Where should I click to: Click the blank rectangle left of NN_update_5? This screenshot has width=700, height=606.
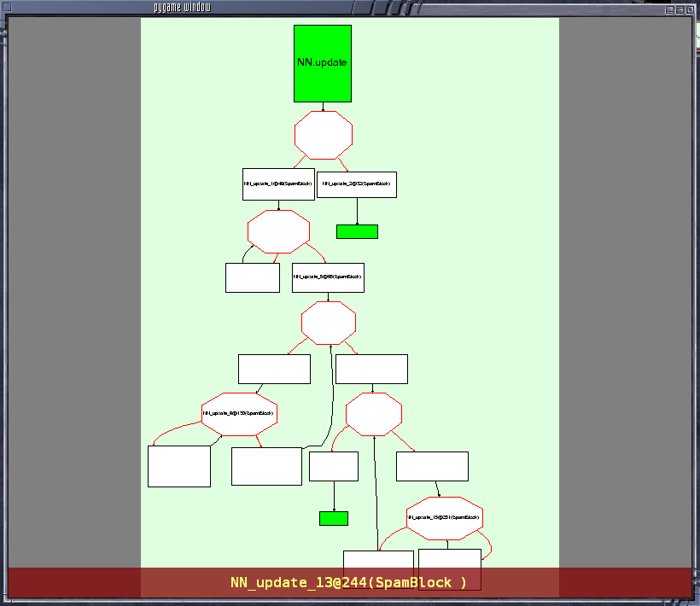tap(253, 277)
